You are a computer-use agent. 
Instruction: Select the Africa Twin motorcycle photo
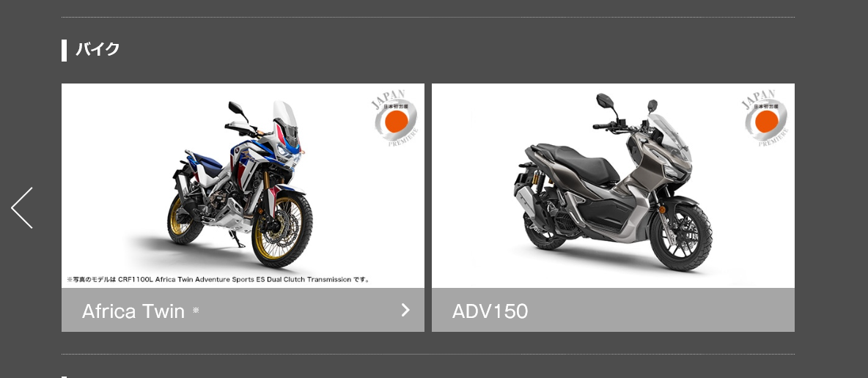click(x=243, y=186)
